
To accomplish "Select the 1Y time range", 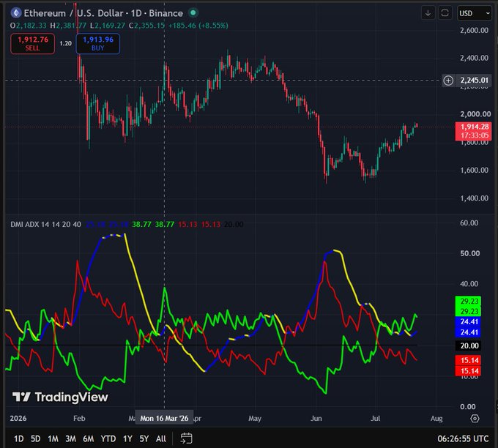I will pos(127,438).
